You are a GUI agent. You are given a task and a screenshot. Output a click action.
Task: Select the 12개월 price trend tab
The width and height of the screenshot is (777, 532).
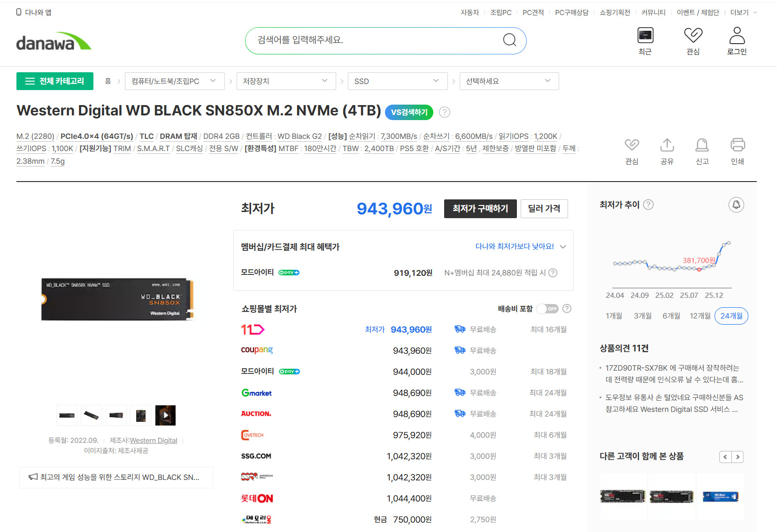point(700,316)
